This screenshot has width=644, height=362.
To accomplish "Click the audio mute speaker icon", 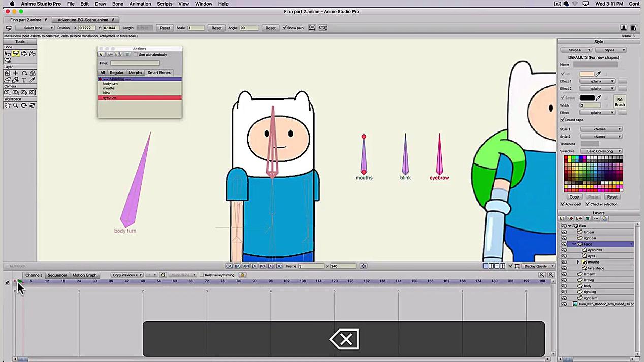I will point(363,266).
